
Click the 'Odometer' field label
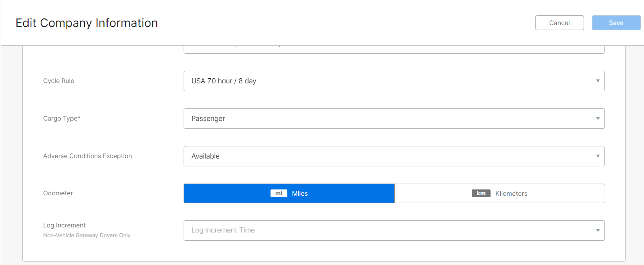[58, 193]
